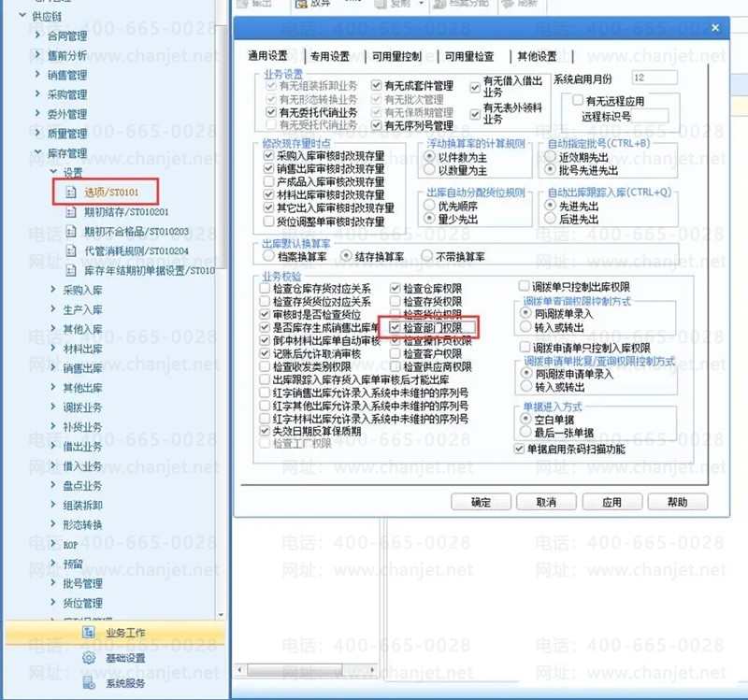Toggle 有无委托代销业务 checkbox
The width and height of the screenshot is (748, 700).
tap(271, 112)
